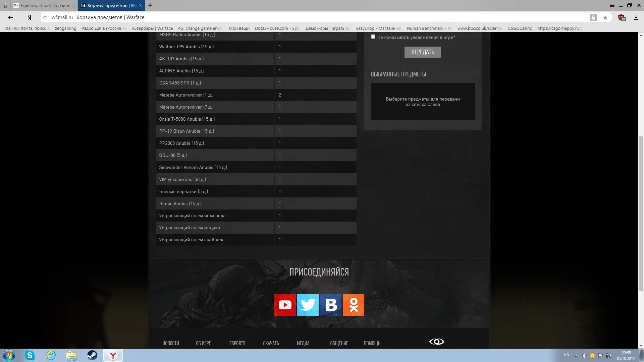
Task: Open Steam from the taskbar
Action: (92, 355)
